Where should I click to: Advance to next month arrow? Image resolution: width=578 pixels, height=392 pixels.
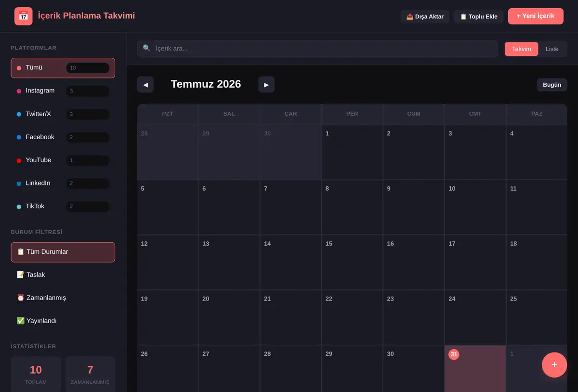tap(266, 85)
